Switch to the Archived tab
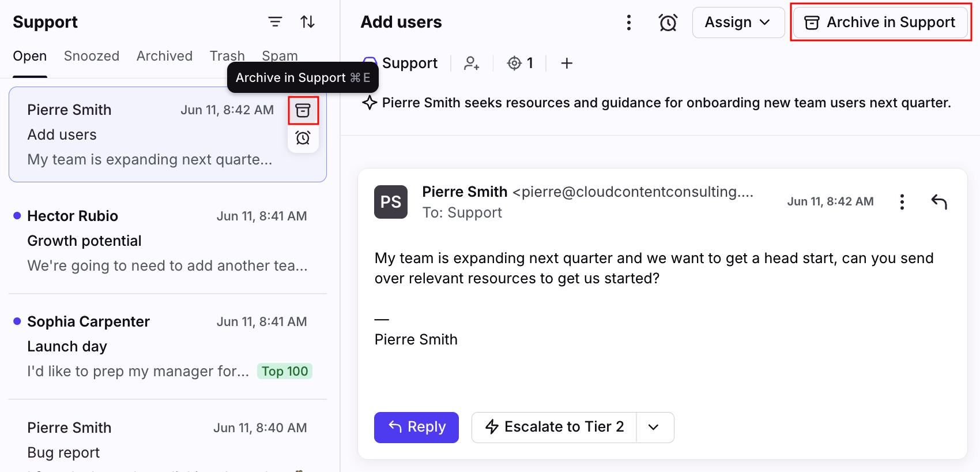980x472 pixels. (164, 57)
